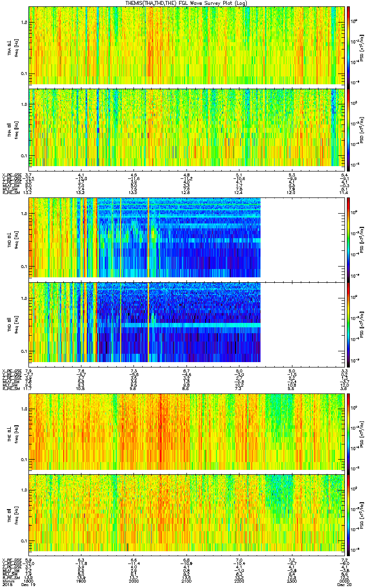Click the Dec 19 date label at bottom

(x=30, y=584)
